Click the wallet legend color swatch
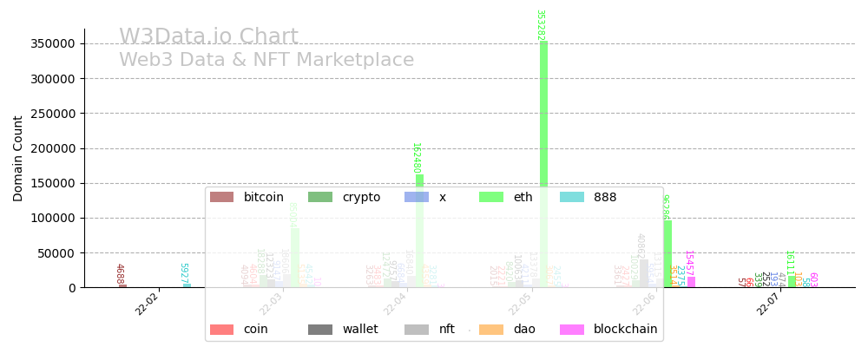This screenshot has width=868, height=347. [x=320, y=330]
